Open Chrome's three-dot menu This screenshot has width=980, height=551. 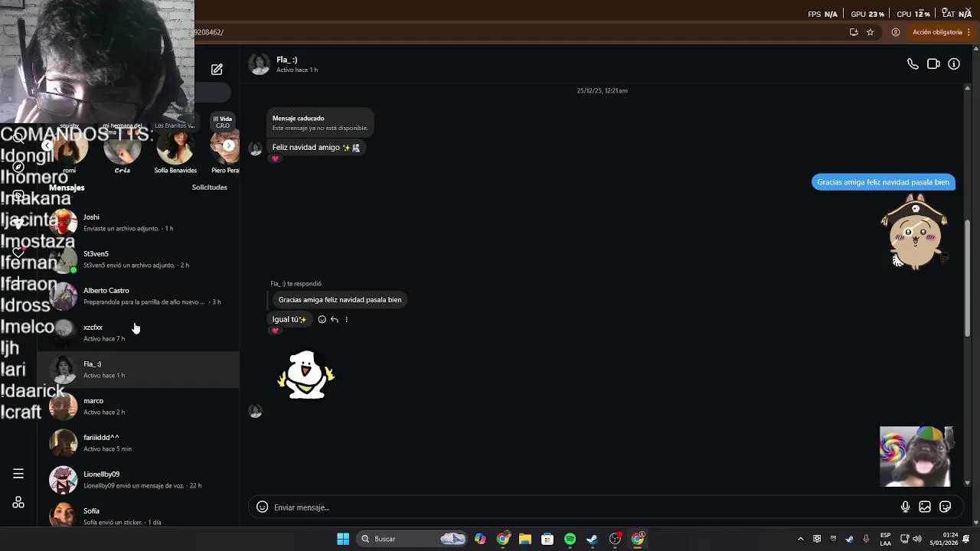969,32
